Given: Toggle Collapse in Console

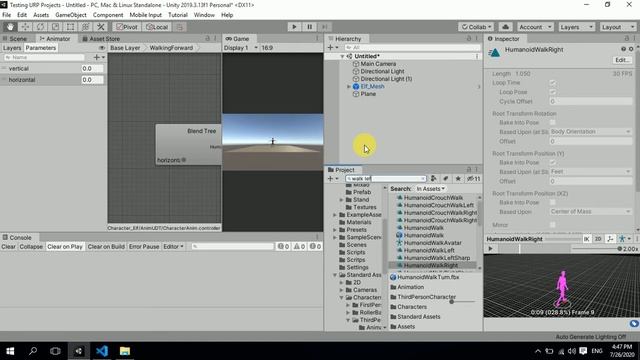Looking at the screenshot, I should pos(31,247).
